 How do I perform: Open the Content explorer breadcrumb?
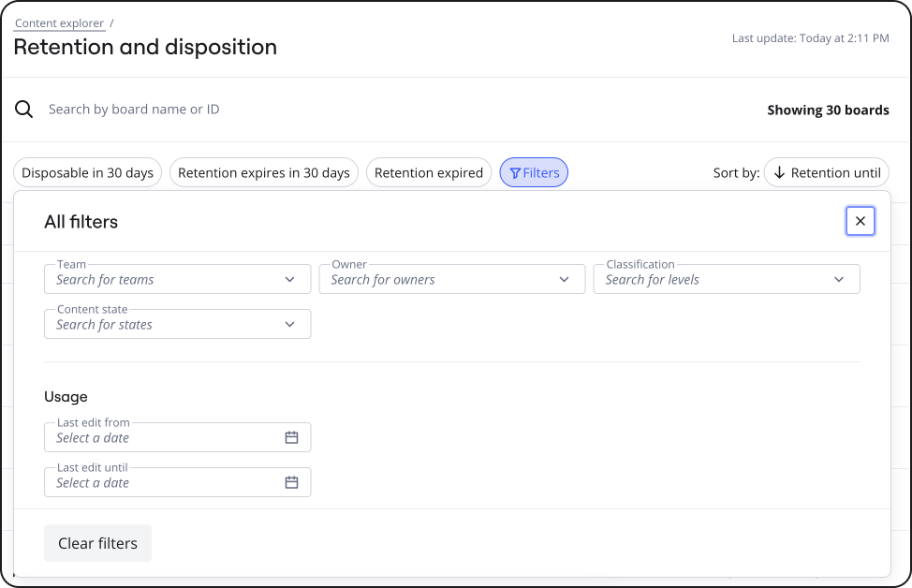[59, 23]
